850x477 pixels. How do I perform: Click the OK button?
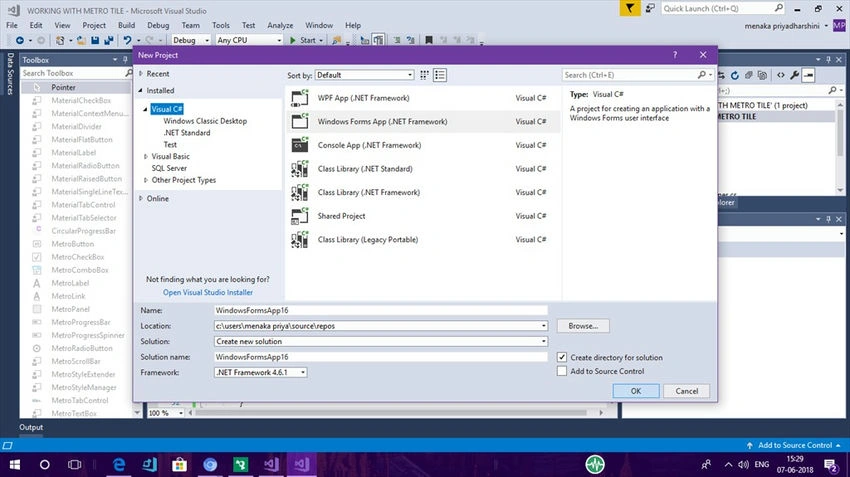(636, 391)
